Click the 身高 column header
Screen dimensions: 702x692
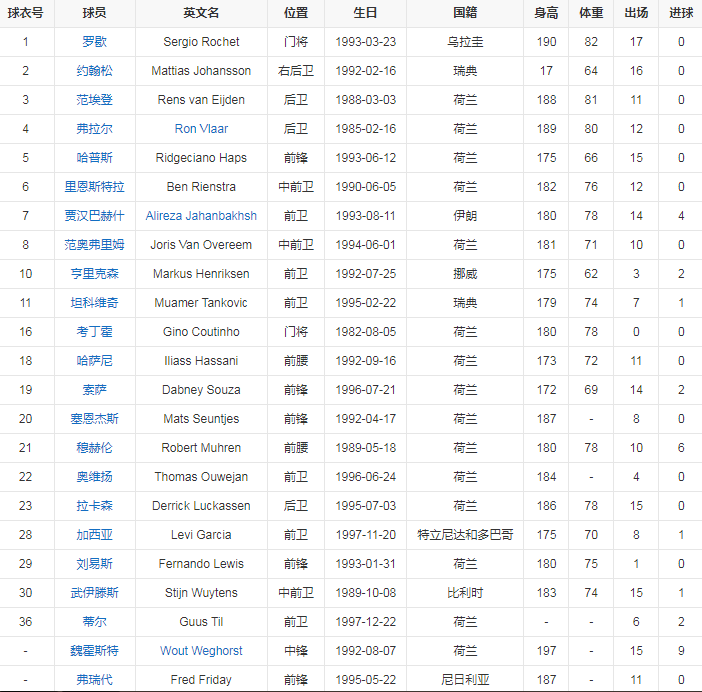click(546, 14)
